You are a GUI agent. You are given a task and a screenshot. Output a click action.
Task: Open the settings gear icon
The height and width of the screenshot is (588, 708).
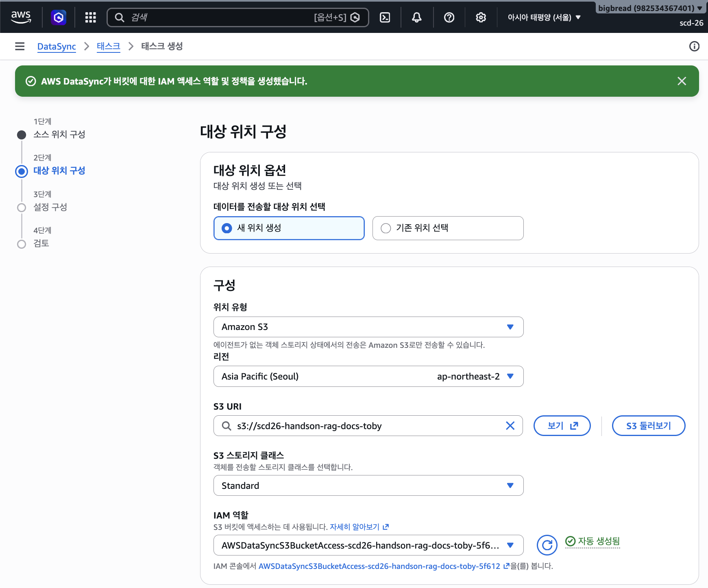pos(481,17)
